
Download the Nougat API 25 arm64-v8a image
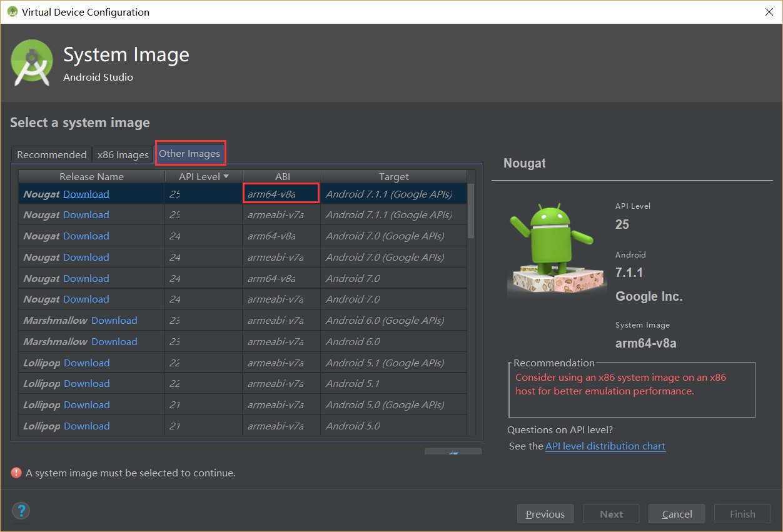pos(86,193)
